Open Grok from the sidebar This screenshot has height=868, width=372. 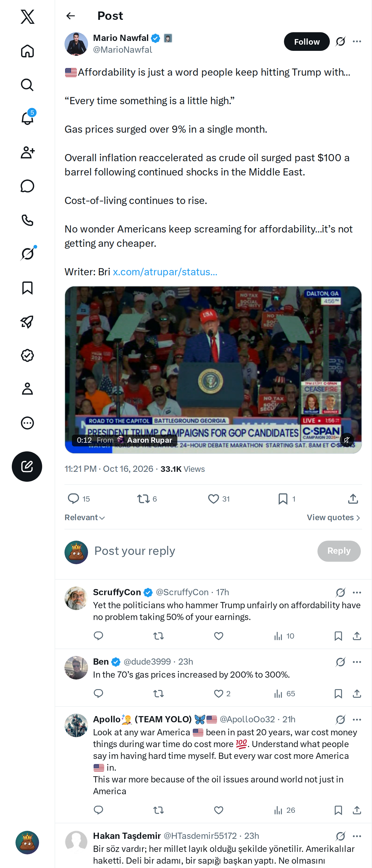pyautogui.click(x=27, y=253)
